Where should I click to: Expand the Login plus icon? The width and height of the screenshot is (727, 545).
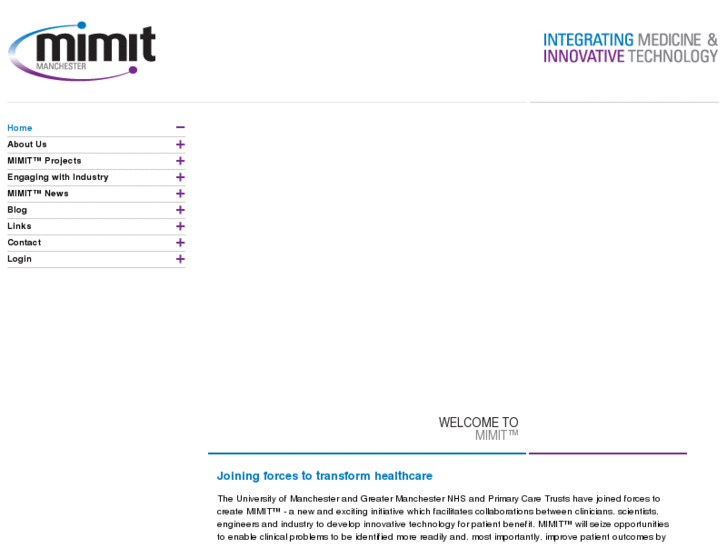tap(180, 259)
